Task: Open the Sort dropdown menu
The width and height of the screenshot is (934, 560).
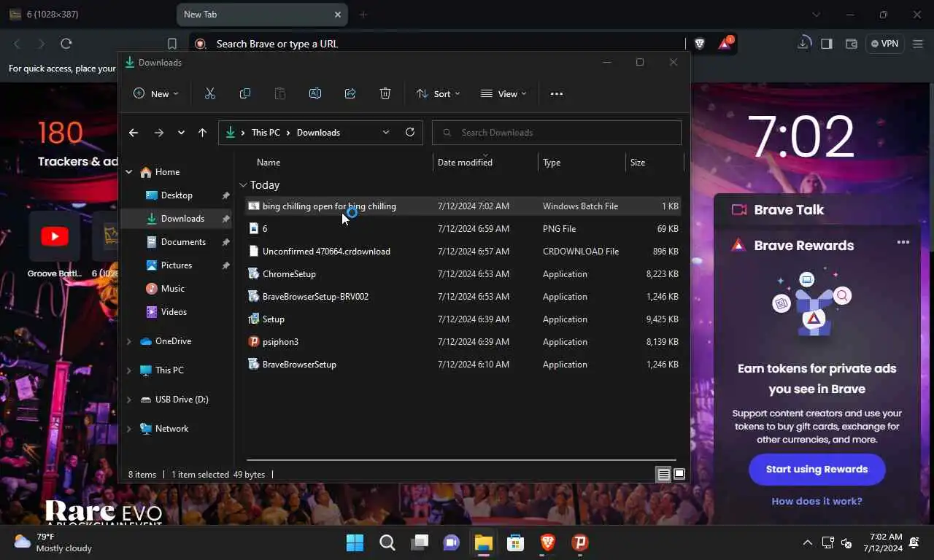Action: [438, 93]
